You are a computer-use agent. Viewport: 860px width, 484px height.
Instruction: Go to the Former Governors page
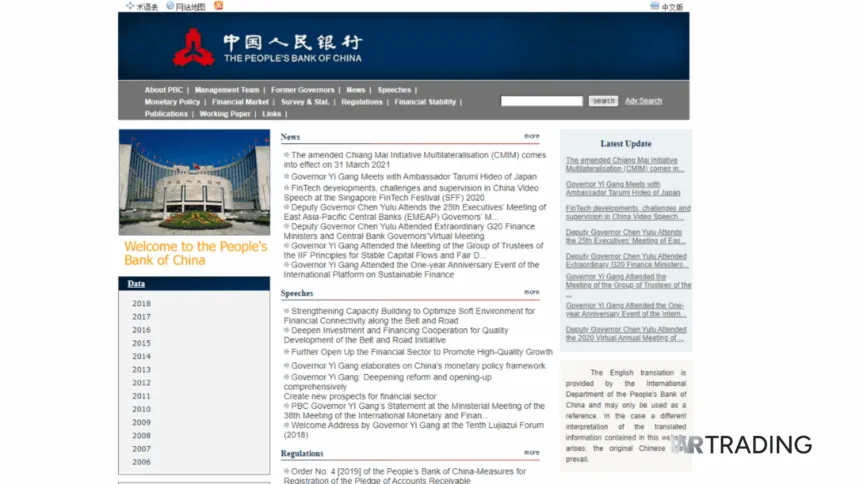point(302,90)
